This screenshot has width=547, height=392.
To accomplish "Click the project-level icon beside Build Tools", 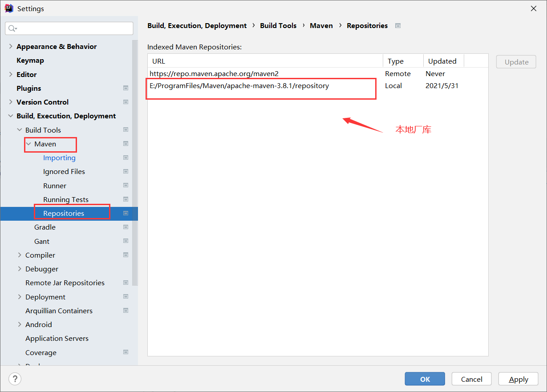I will 126,130.
